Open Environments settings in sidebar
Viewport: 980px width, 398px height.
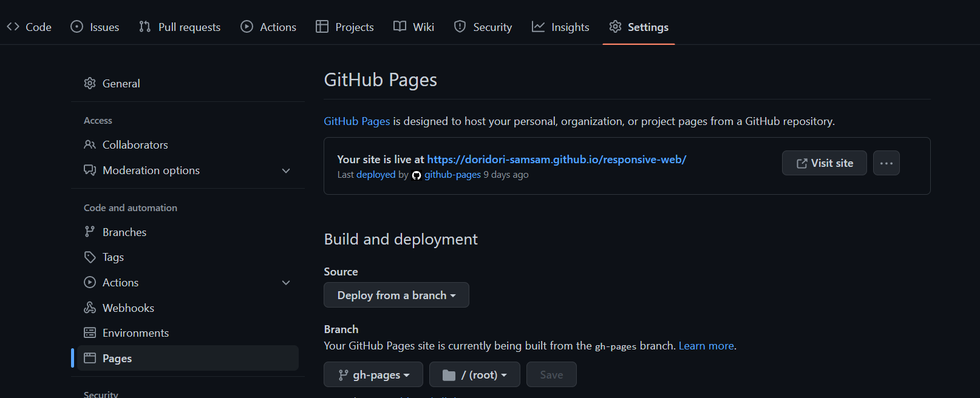pos(188,333)
